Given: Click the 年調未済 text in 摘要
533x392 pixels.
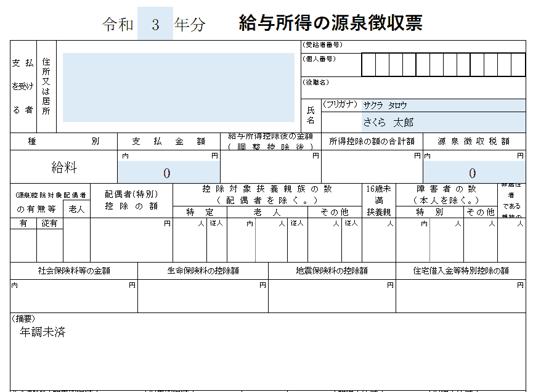Looking at the screenshot, I should 43,333.
